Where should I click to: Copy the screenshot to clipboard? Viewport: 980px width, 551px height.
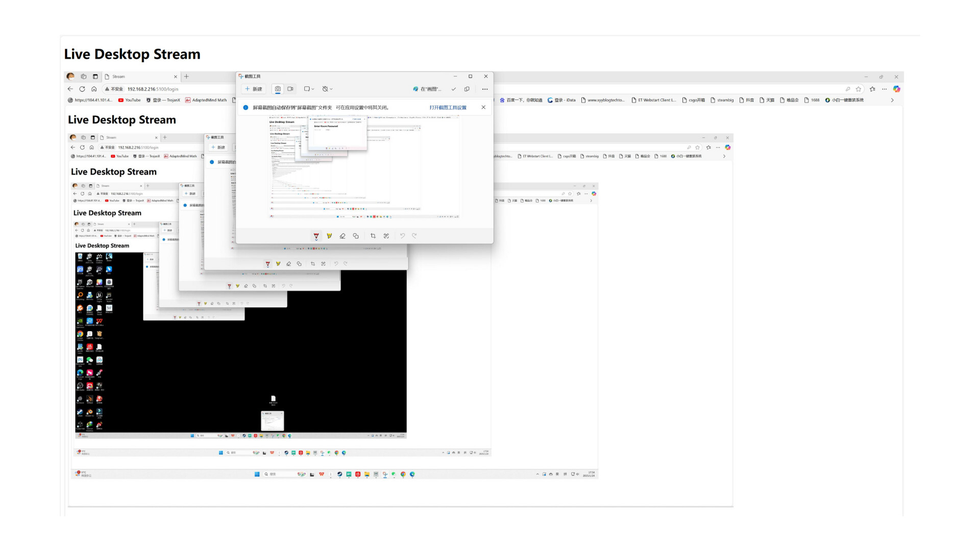tap(467, 89)
